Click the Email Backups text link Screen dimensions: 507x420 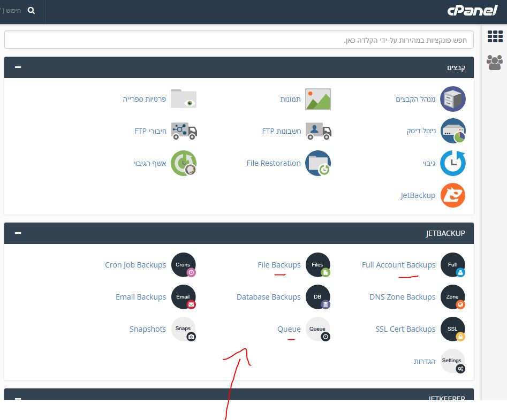141,297
